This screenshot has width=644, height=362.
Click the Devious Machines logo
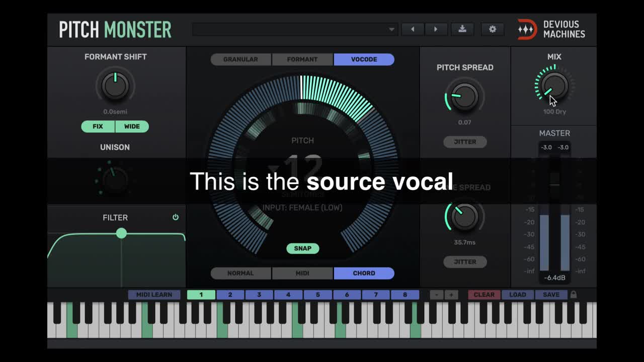pos(551,29)
